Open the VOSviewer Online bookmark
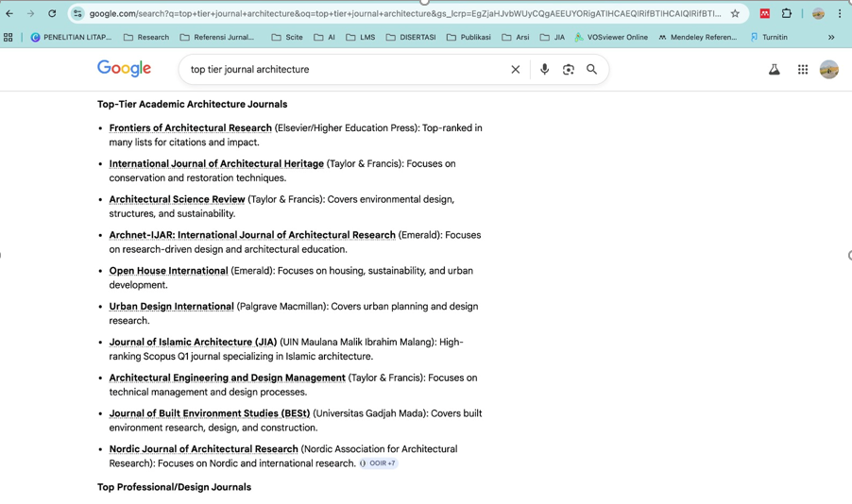The image size is (852, 504). coord(610,38)
